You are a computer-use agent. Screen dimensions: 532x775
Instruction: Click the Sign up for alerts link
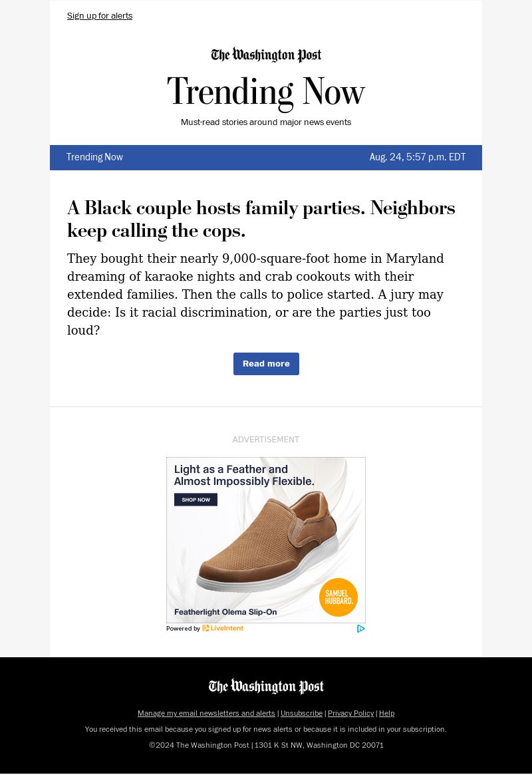pos(100,16)
